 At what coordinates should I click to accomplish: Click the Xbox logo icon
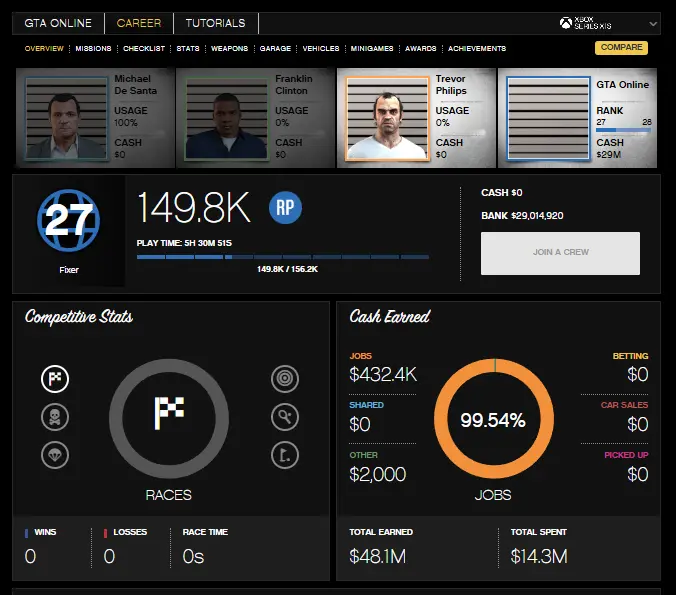click(566, 23)
